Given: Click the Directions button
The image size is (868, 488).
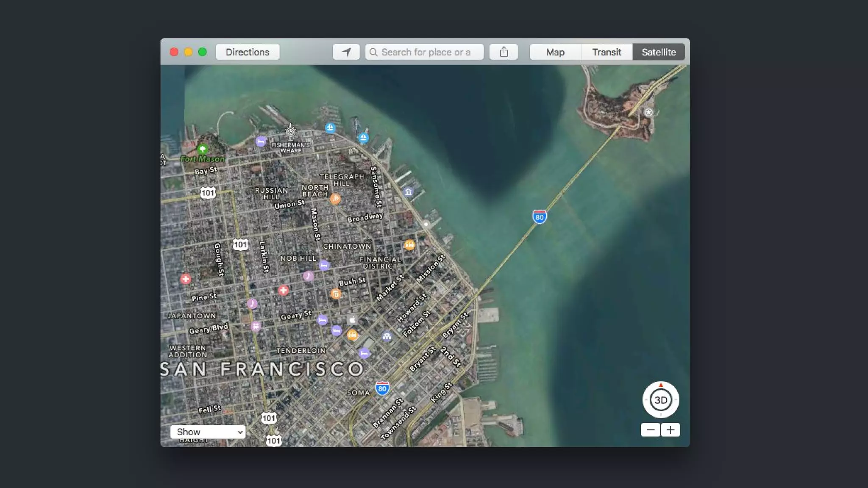Looking at the screenshot, I should [248, 52].
